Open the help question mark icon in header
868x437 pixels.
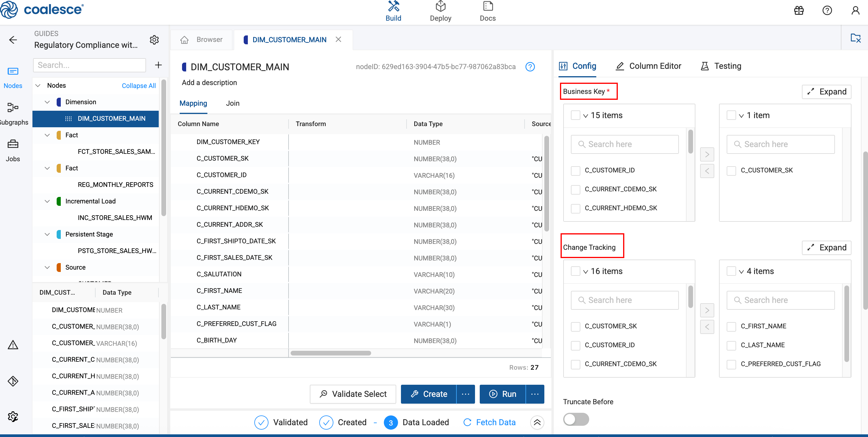(827, 10)
